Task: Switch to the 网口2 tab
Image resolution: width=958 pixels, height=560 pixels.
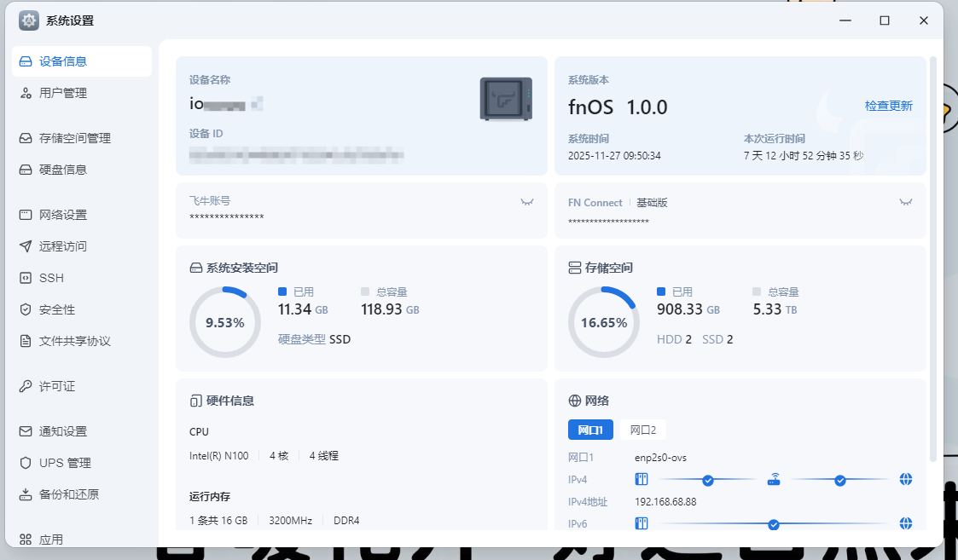Action: [642, 430]
